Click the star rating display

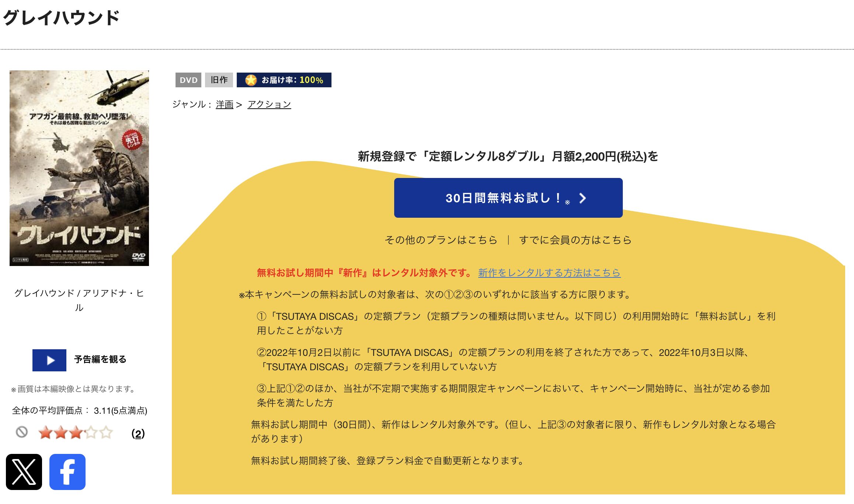tap(76, 433)
